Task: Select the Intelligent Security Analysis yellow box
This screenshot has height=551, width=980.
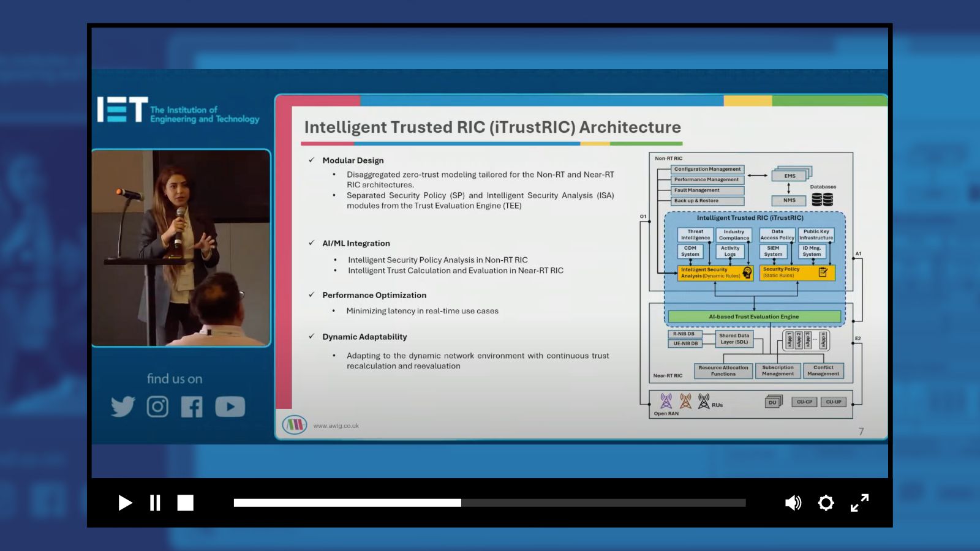Action: [715, 272]
